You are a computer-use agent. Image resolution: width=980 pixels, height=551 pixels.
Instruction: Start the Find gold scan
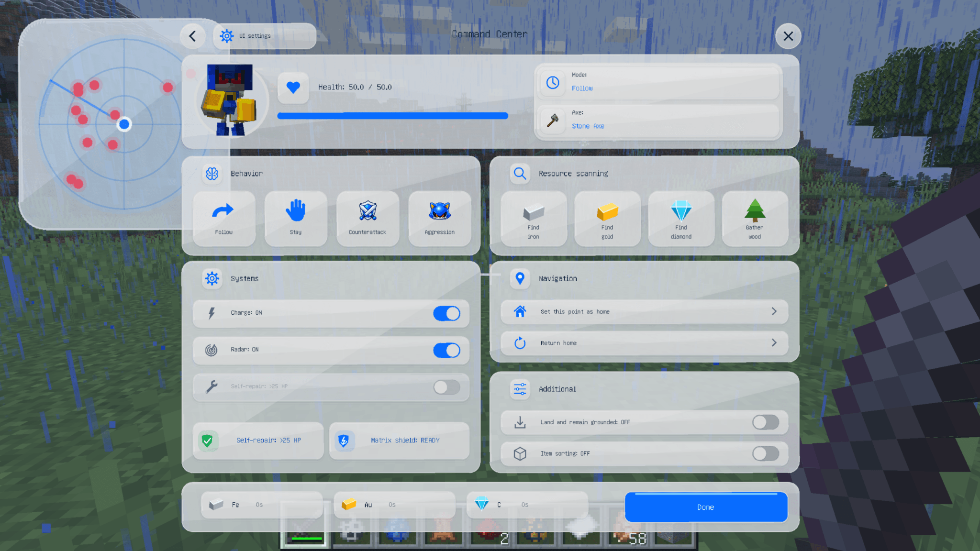[x=607, y=219]
